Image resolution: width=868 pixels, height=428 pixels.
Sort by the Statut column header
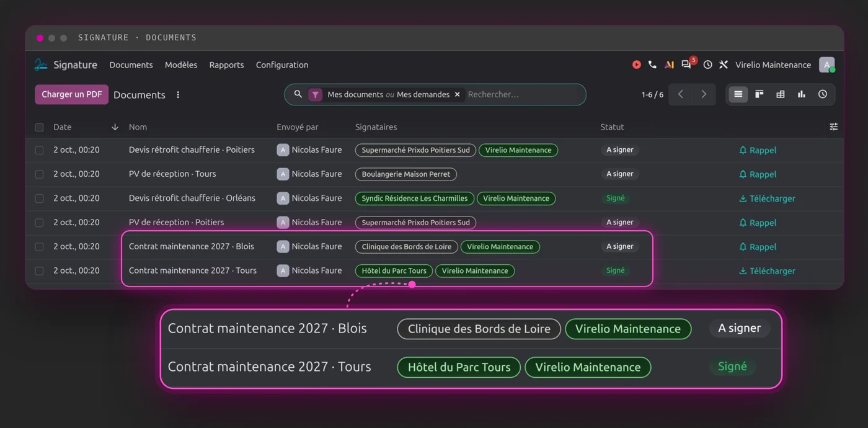pos(612,127)
